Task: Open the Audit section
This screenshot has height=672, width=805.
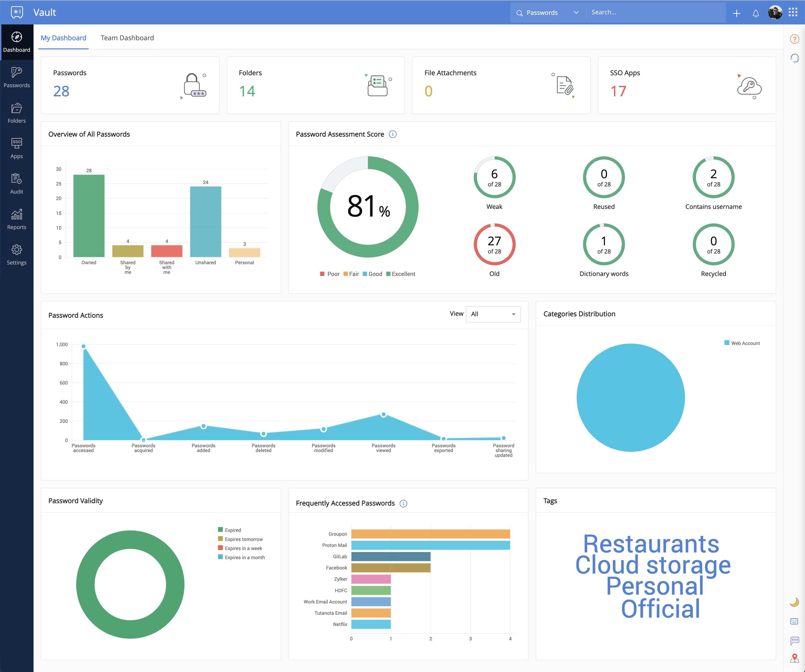Action: tap(17, 182)
